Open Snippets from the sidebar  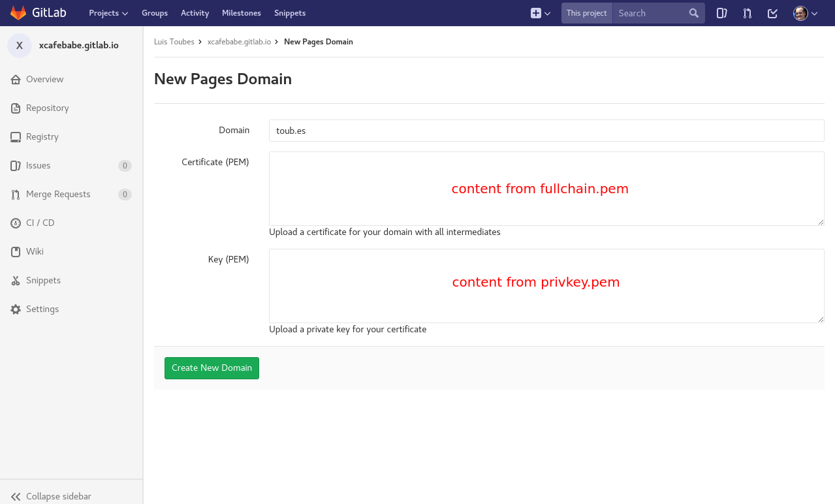42,280
